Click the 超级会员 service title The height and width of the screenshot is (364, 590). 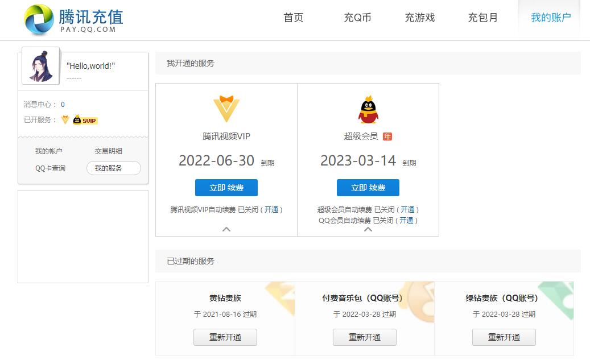pos(361,136)
